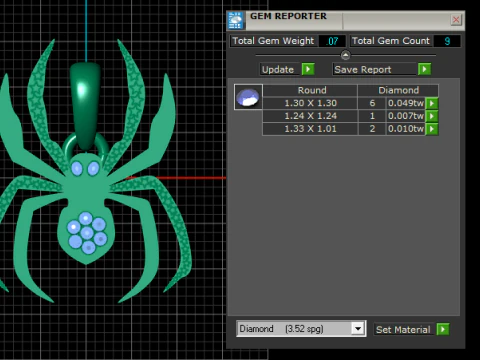The width and height of the screenshot is (480, 360).
Task: Click the Total Gem Weight label
Action: [273, 41]
